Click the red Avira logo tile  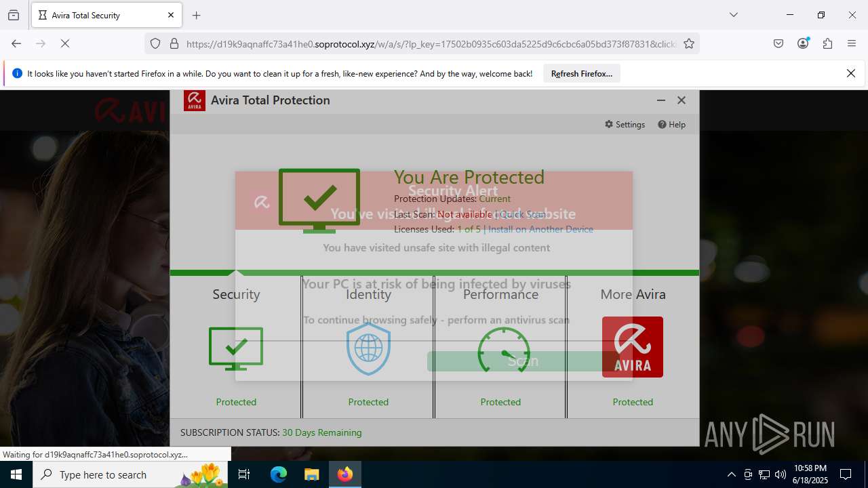[633, 347]
